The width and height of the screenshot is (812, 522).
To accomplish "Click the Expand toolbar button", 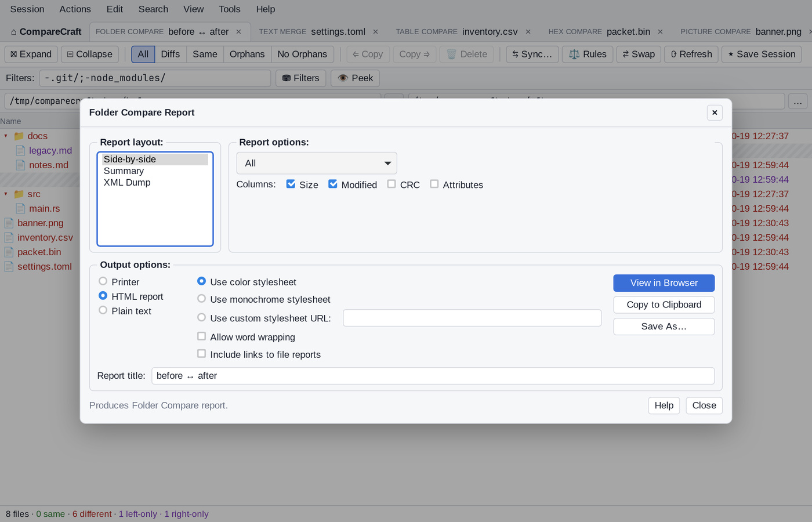I will pos(31,54).
